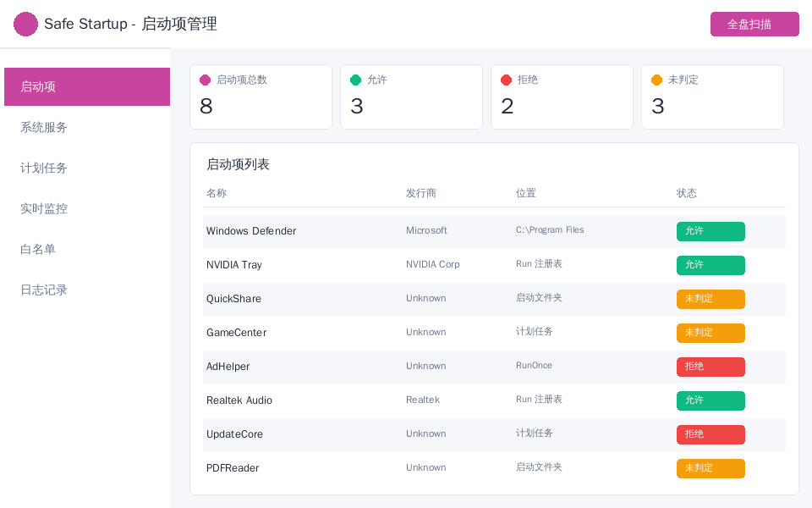812x508 pixels.
Task: Select the Realtek Audio entry name
Action: pyautogui.click(x=239, y=400)
